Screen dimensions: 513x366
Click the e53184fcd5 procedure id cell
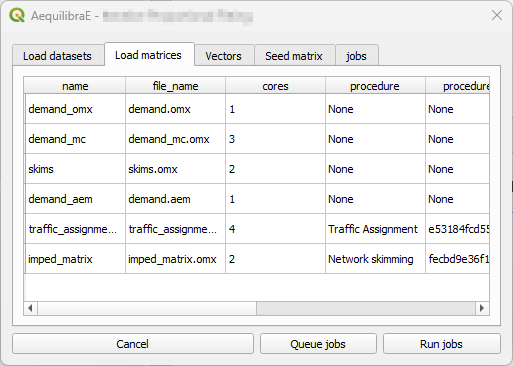click(x=458, y=229)
